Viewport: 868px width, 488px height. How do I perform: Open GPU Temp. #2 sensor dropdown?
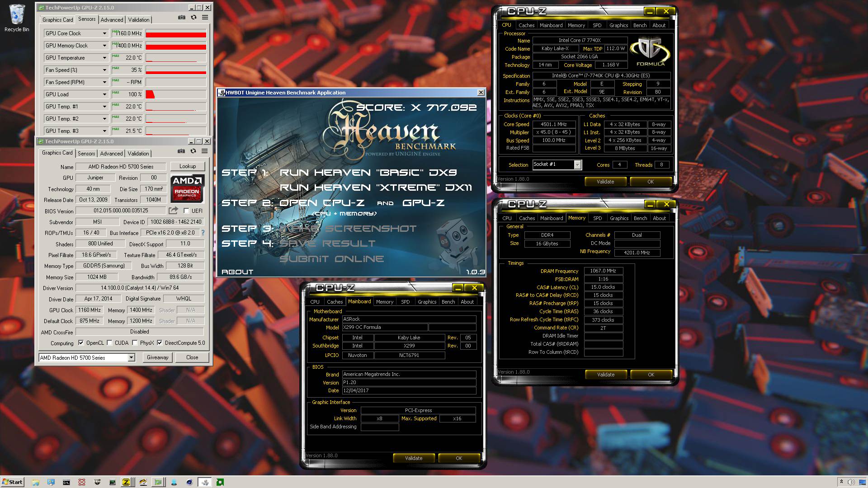pos(104,119)
